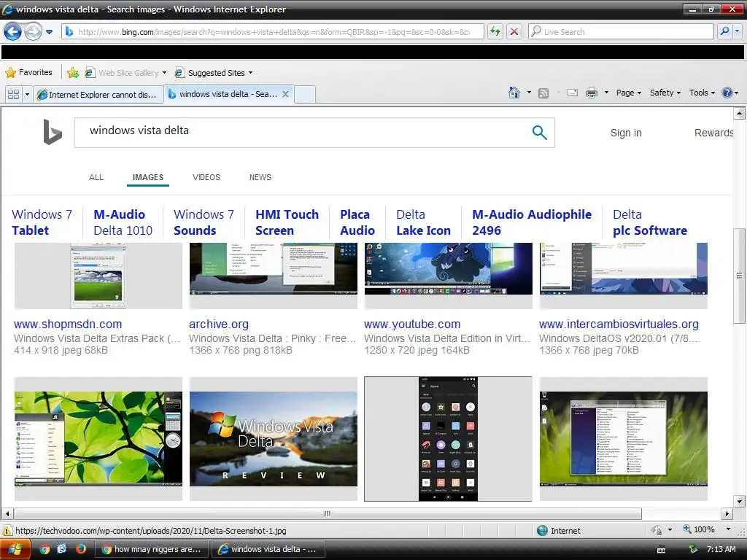Open Web Slice Gallery favorites item

pos(125,73)
